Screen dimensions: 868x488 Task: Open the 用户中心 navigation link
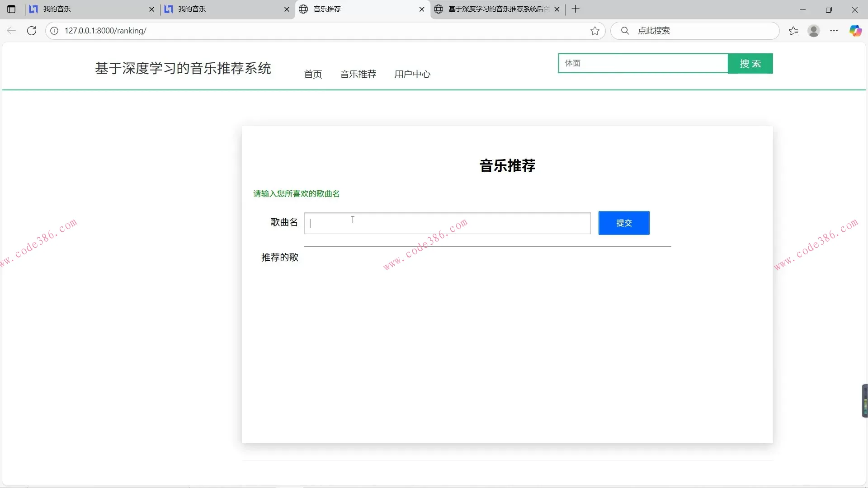click(412, 74)
